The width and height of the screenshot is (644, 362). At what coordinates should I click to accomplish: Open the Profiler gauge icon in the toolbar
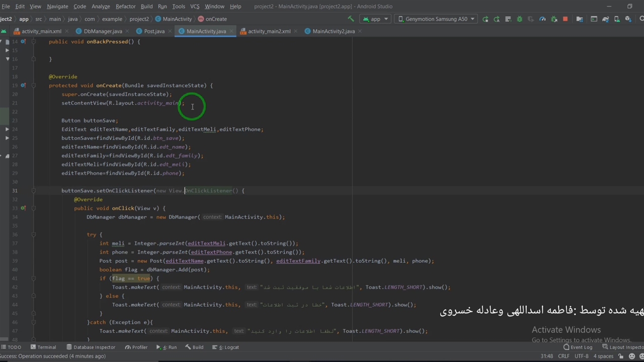click(542, 19)
